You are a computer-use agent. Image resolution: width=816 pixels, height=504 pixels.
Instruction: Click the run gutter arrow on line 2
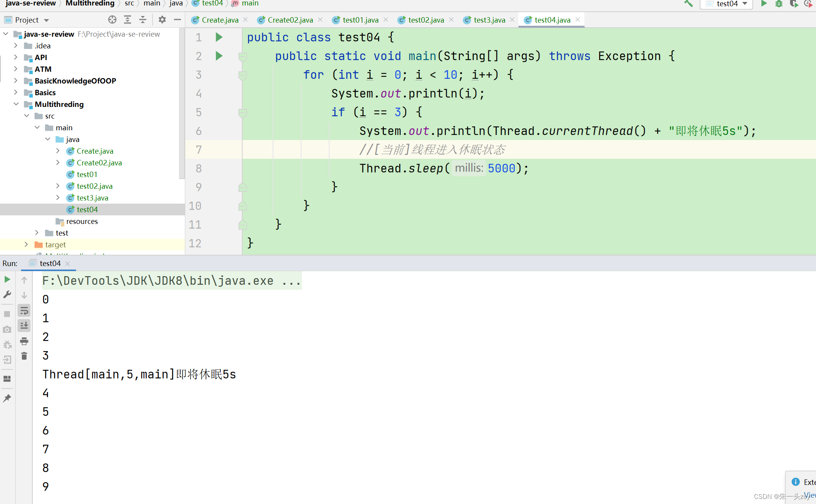pyautogui.click(x=219, y=56)
